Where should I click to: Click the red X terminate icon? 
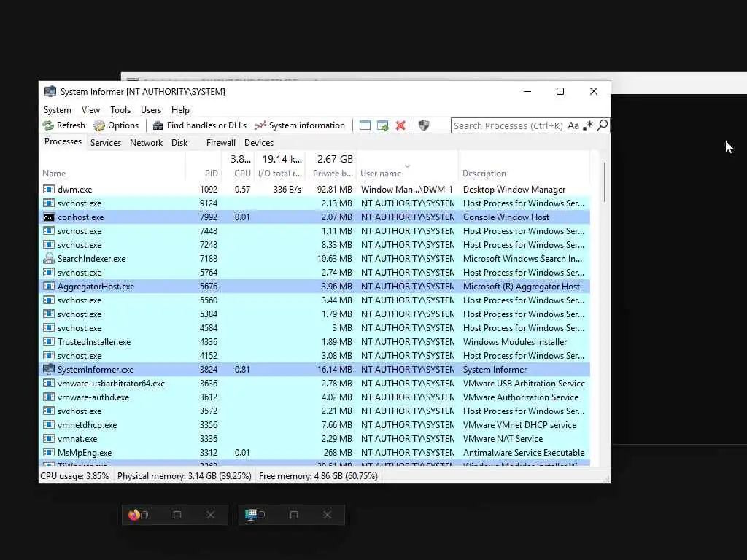pos(400,125)
